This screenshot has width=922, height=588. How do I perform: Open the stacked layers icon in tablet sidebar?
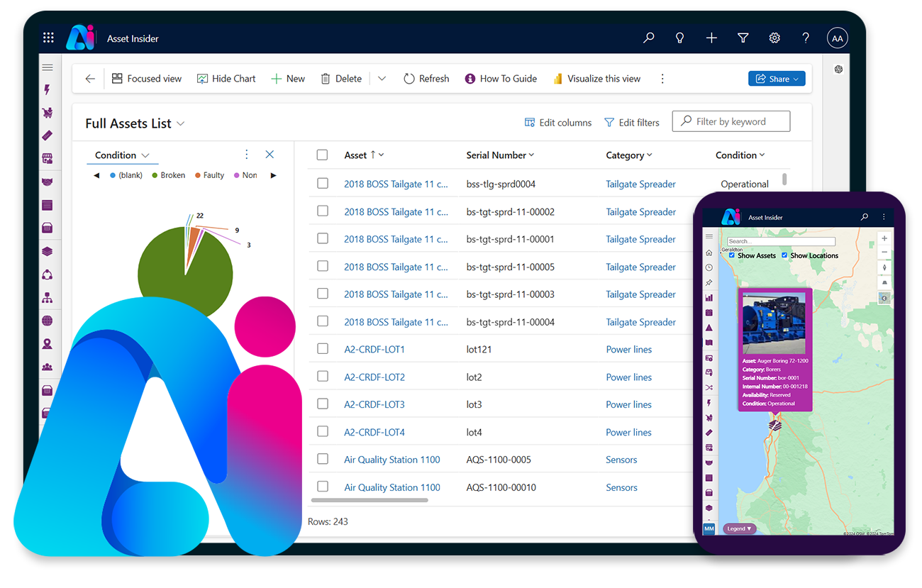pos(48,252)
